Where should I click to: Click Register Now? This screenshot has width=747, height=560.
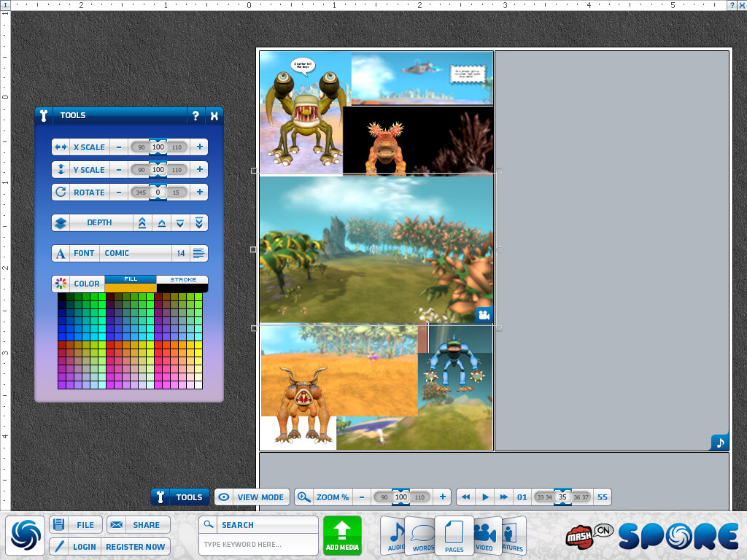(135, 547)
